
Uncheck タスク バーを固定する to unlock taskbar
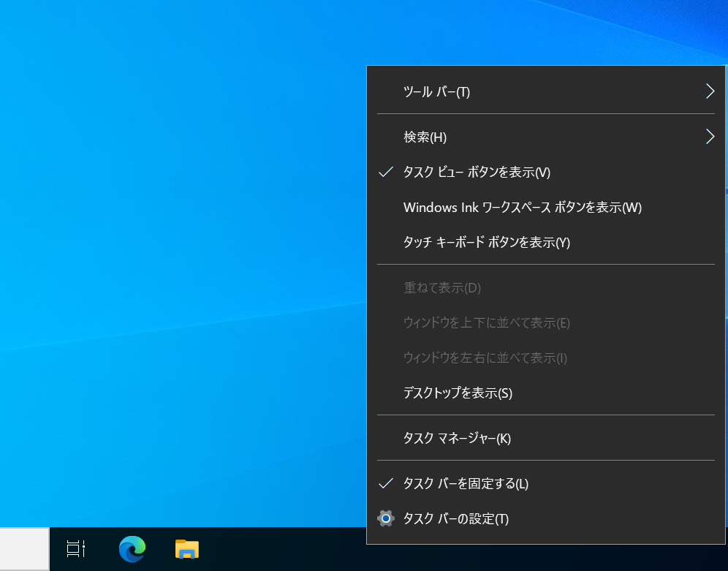(x=466, y=484)
